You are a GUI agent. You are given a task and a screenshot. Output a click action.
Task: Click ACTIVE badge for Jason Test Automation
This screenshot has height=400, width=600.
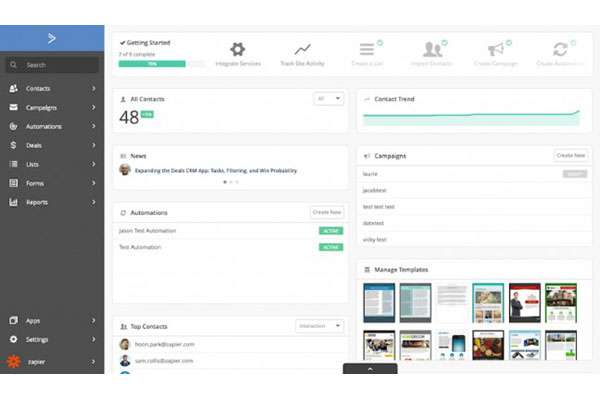coord(331,231)
